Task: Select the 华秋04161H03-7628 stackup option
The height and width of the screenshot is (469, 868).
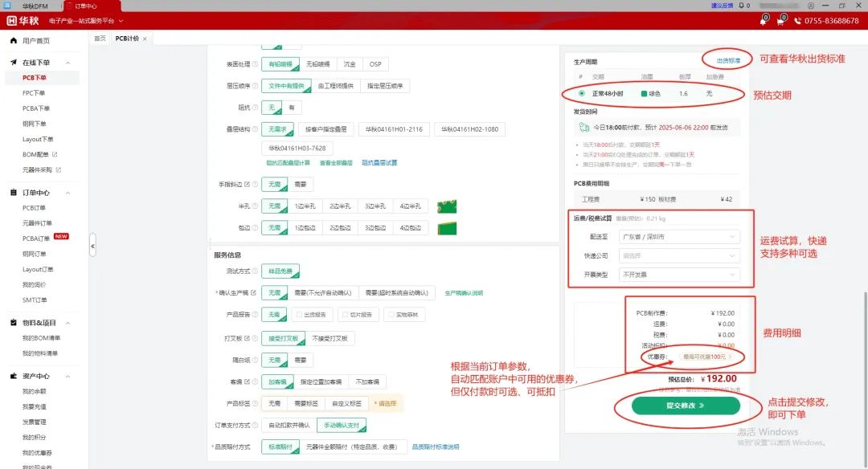Action: point(297,149)
